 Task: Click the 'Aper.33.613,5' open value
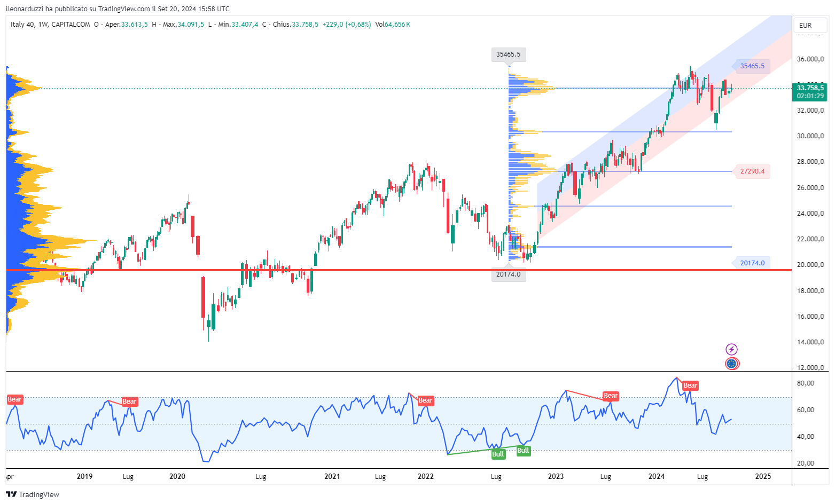point(126,25)
